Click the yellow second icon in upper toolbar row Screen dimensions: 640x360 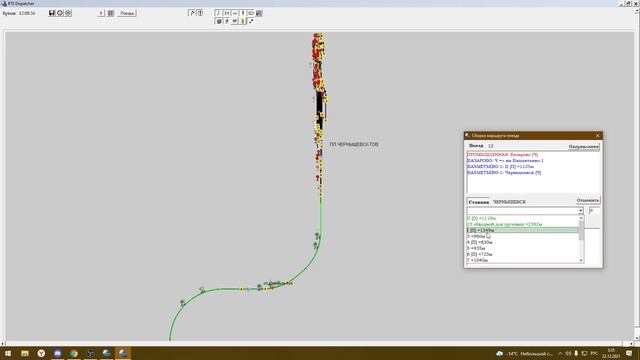tap(227, 13)
